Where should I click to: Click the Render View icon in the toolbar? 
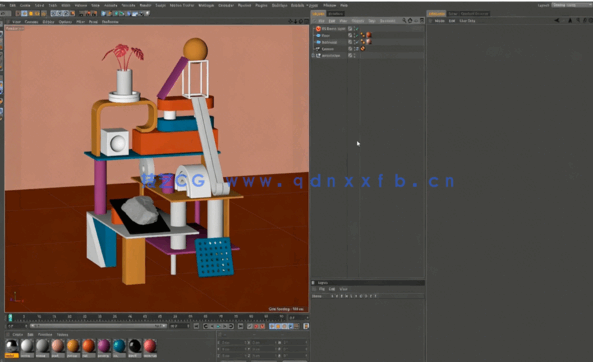coord(81,13)
